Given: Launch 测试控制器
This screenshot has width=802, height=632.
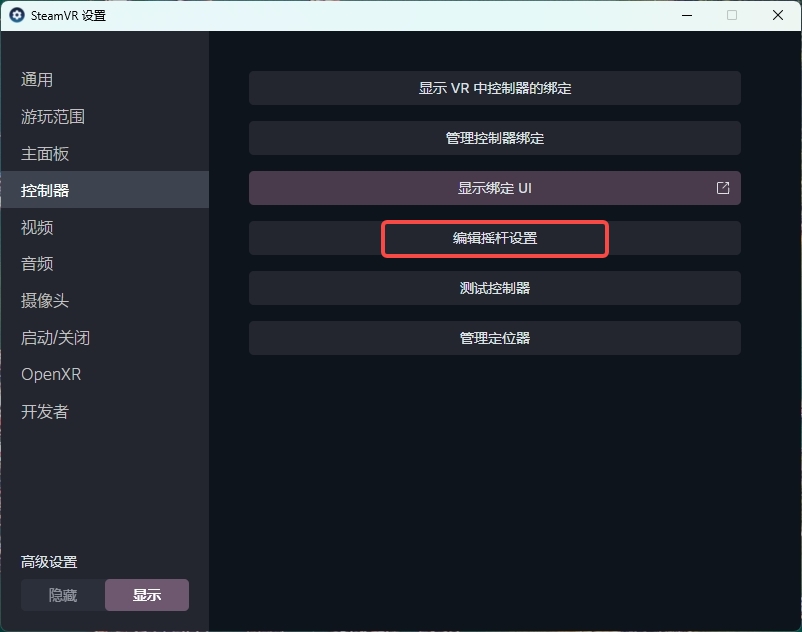Looking at the screenshot, I should [x=494, y=288].
